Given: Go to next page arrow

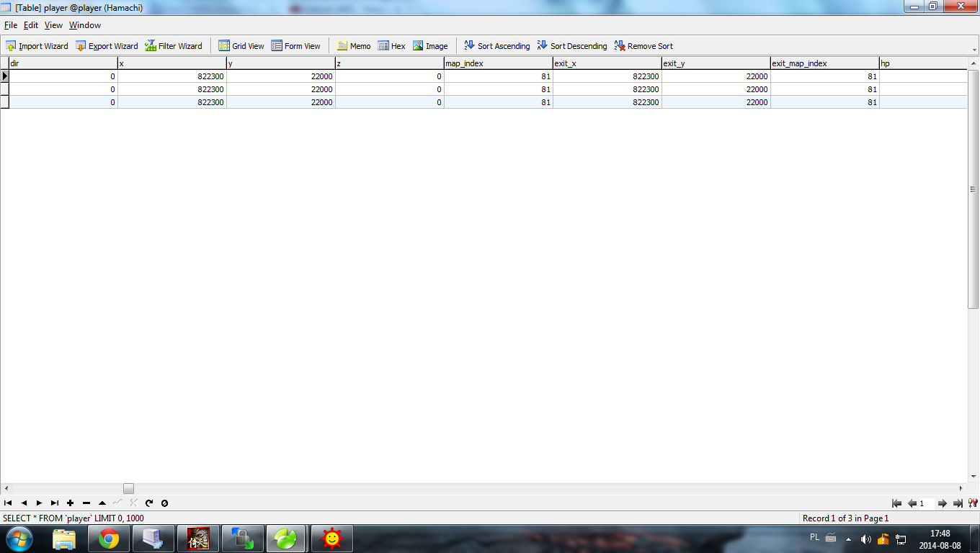Looking at the screenshot, I should pyautogui.click(x=943, y=503).
